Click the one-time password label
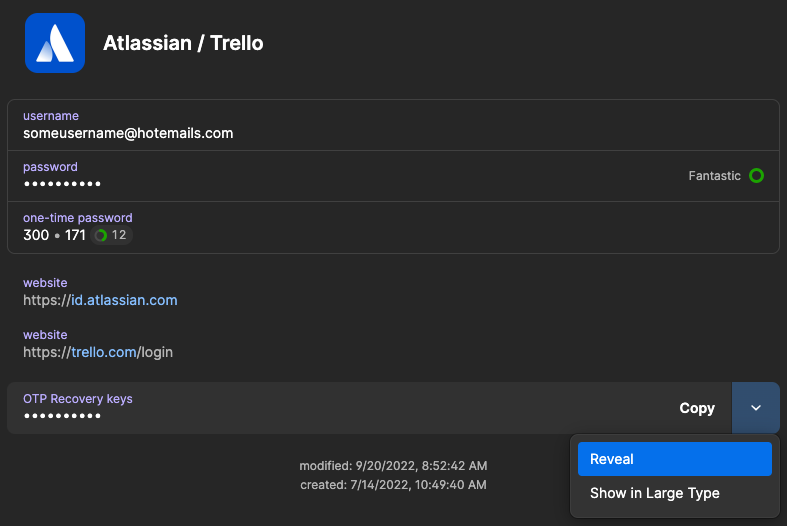The height and width of the screenshot is (526, 787). point(78,218)
